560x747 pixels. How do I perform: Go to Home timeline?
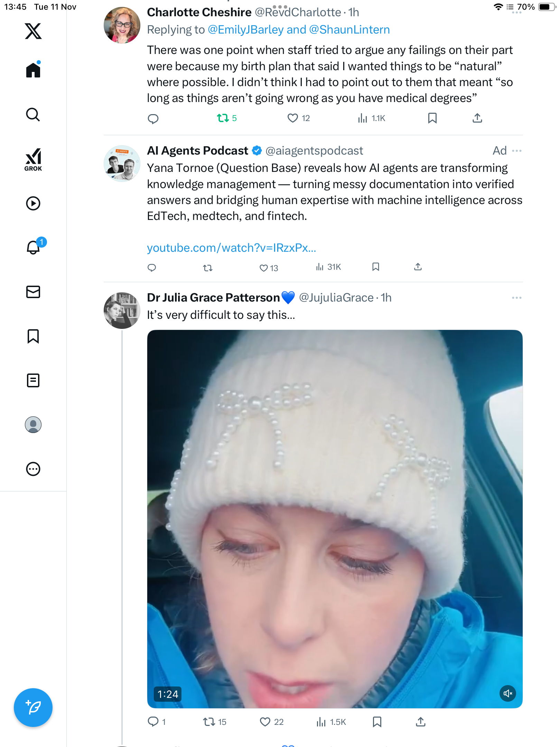coord(33,70)
